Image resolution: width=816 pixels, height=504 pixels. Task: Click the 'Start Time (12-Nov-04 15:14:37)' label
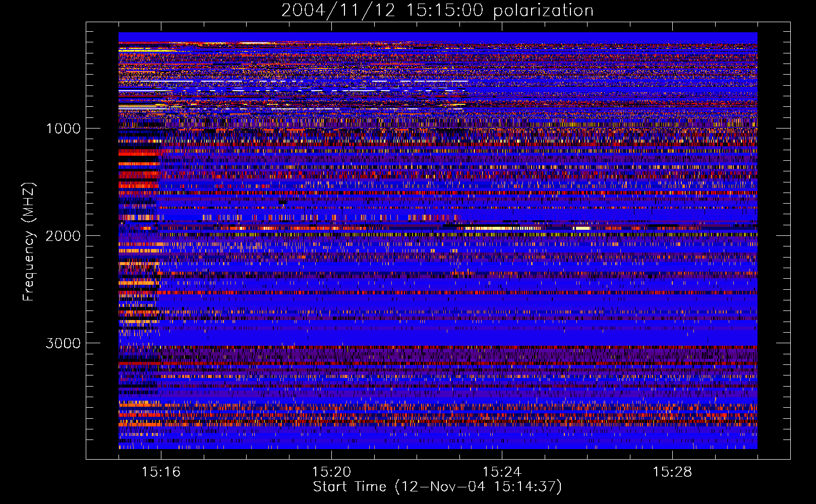click(x=437, y=487)
